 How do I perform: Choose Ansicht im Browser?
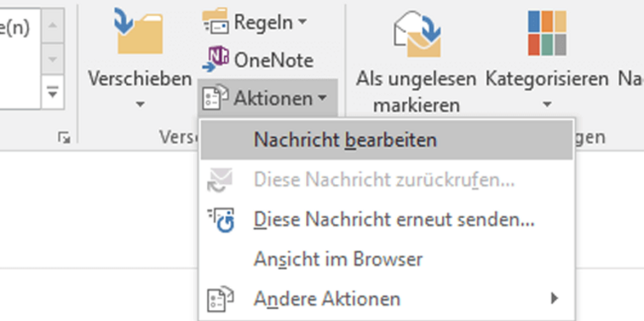pos(337,259)
